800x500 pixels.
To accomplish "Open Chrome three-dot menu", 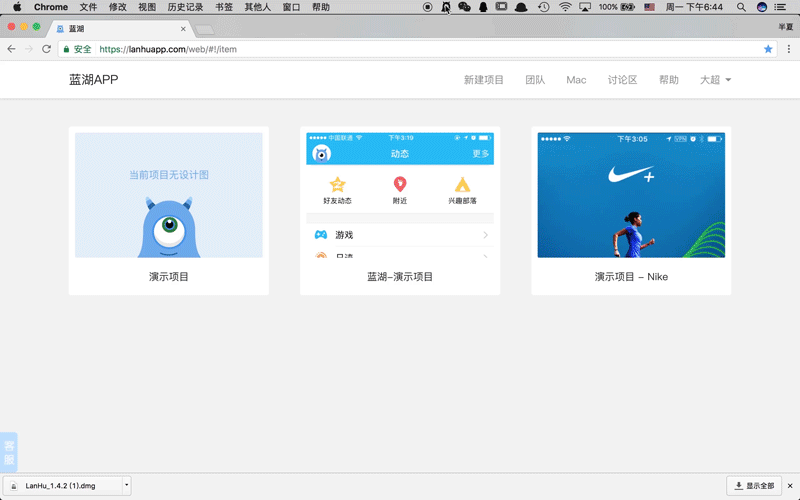I will (789, 49).
